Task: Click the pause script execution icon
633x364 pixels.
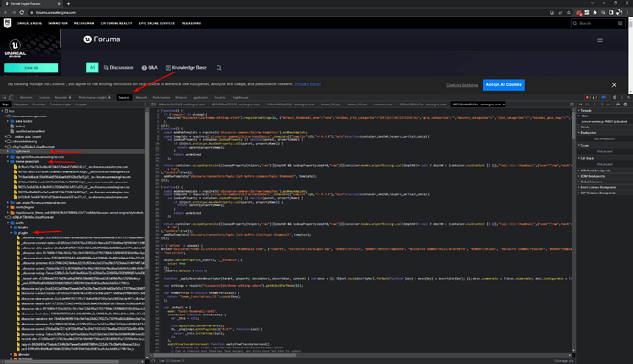Action: point(581,105)
